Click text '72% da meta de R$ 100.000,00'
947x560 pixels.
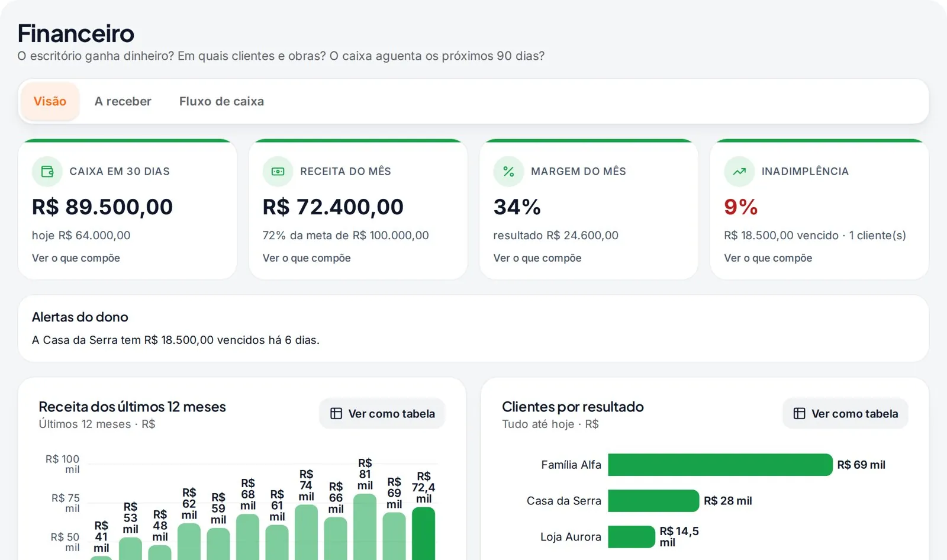tap(346, 236)
